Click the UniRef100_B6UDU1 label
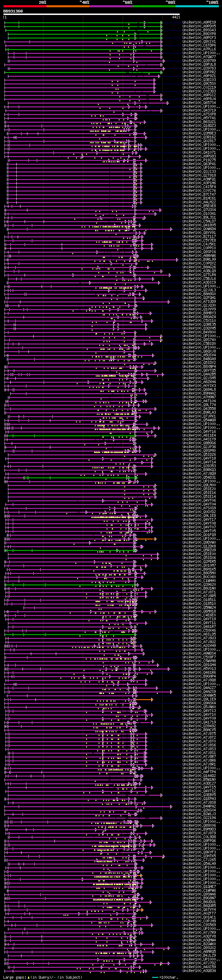222x980 pixels. click(x=199, y=902)
